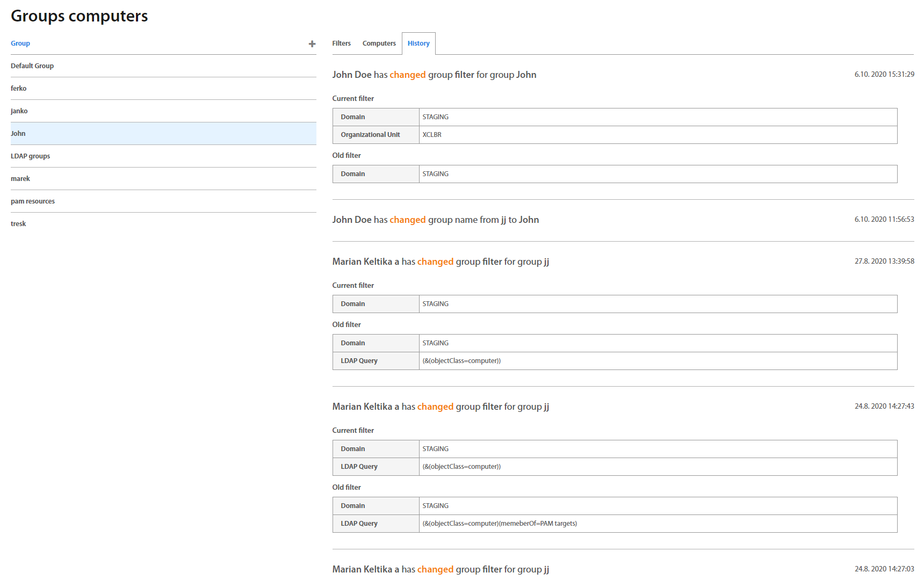Click the 6.10. 2020 15:31:29 timestamp

pyautogui.click(x=884, y=75)
